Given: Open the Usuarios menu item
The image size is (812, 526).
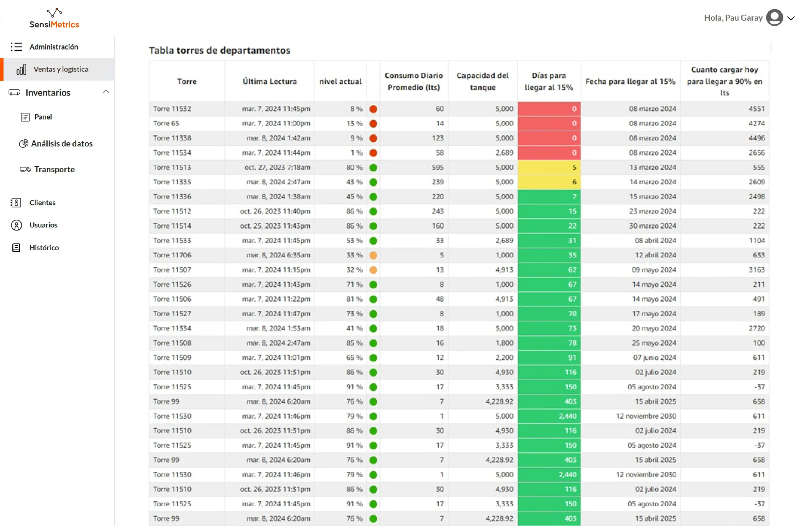Looking at the screenshot, I should click(43, 225).
